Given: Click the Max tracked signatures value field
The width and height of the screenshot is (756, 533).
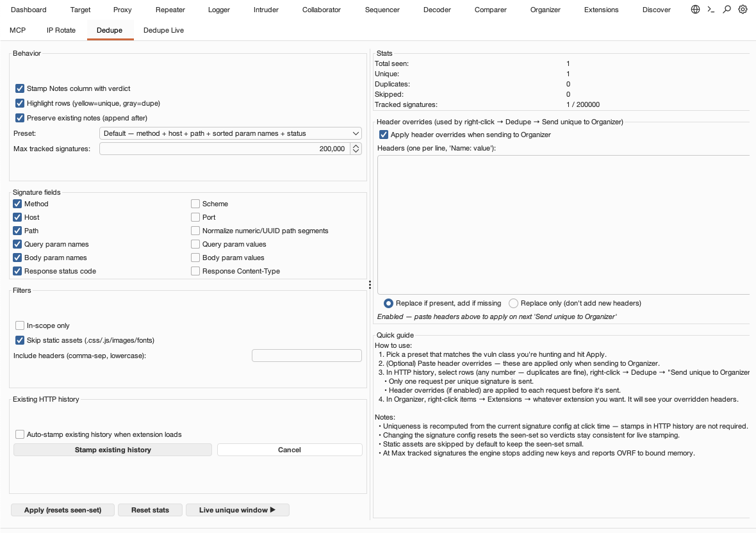Looking at the screenshot, I should [x=225, y=149].
